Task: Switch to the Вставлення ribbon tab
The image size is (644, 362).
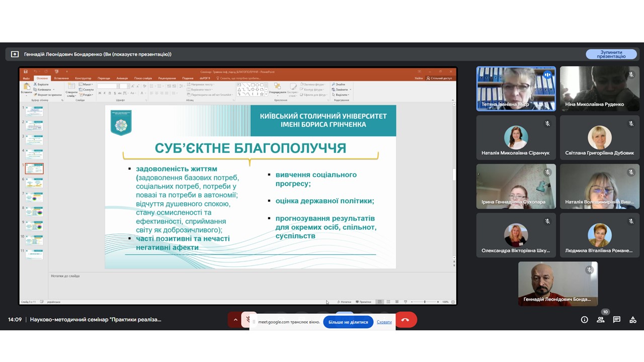Action: [61, 78]
